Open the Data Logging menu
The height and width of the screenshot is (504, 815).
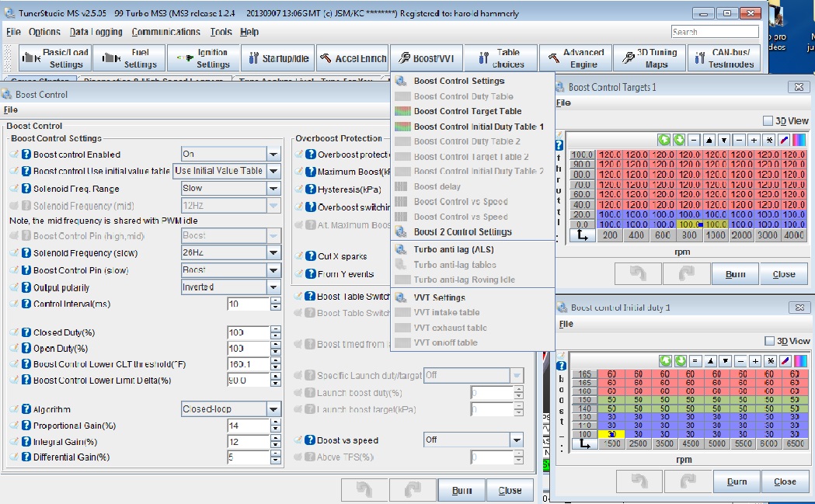coord(96,32)
